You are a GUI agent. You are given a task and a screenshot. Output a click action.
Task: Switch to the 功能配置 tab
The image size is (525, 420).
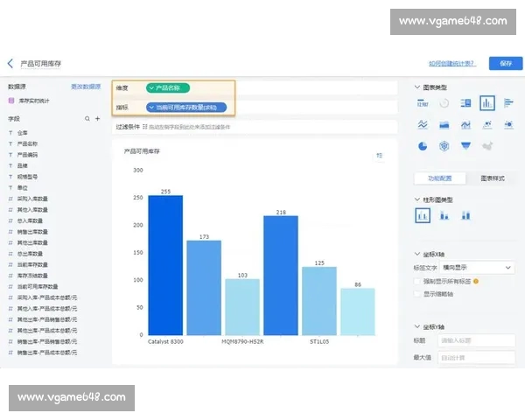pyautogui.click(x=439, y=178)
